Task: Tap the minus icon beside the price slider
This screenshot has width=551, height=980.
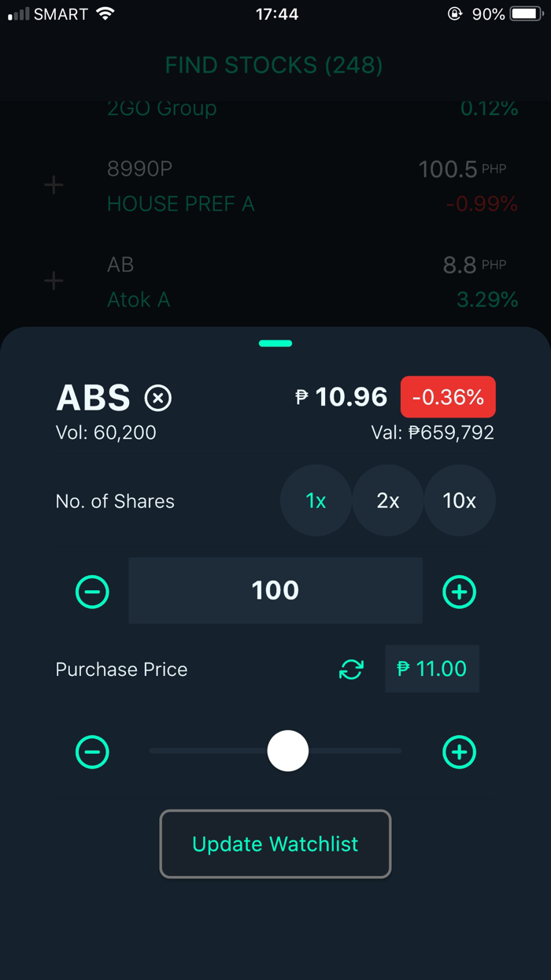Action: tap(92, 752)
